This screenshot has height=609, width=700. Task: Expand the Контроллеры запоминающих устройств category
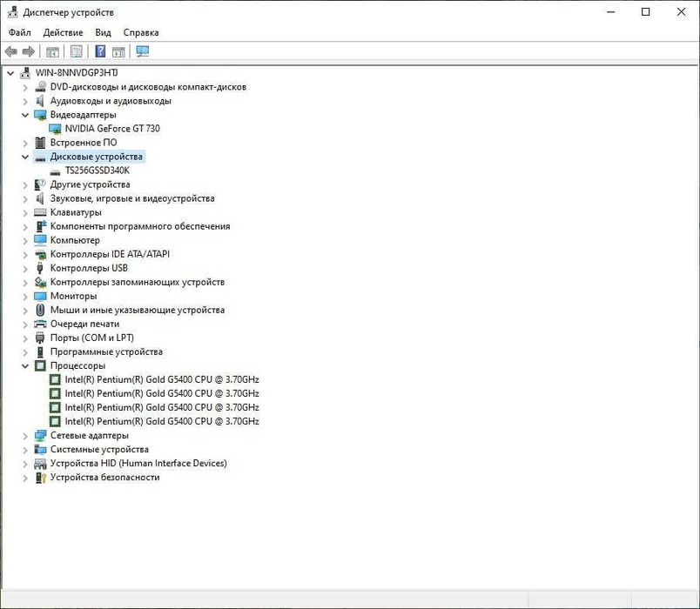[25, 283]
